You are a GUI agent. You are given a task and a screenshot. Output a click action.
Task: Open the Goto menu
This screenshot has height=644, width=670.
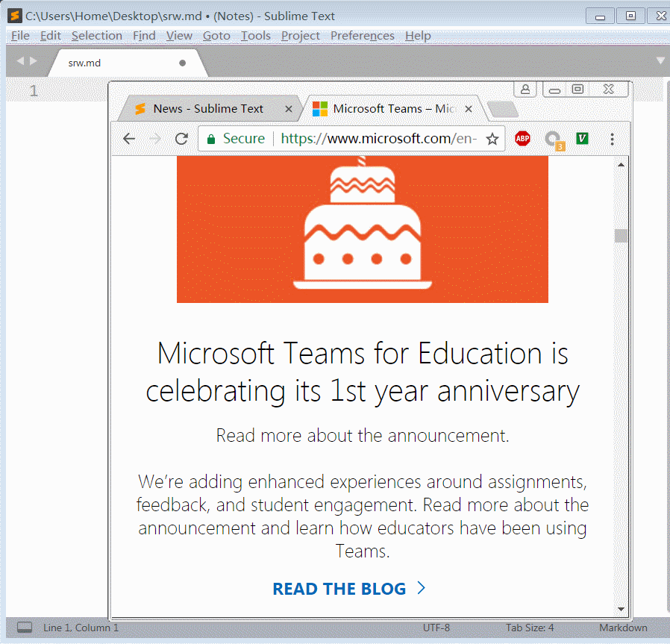tap(216, 36)
